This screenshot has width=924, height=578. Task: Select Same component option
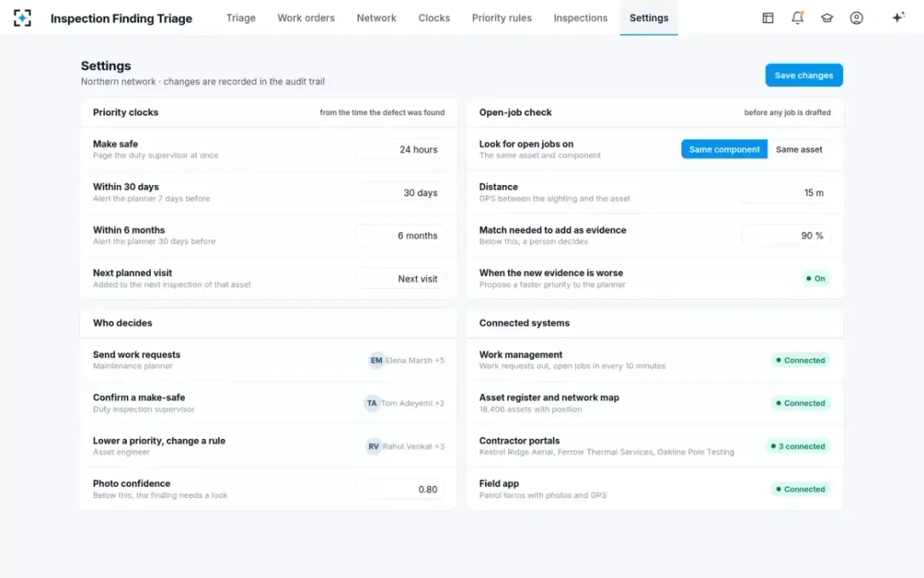tap(725, 150)
